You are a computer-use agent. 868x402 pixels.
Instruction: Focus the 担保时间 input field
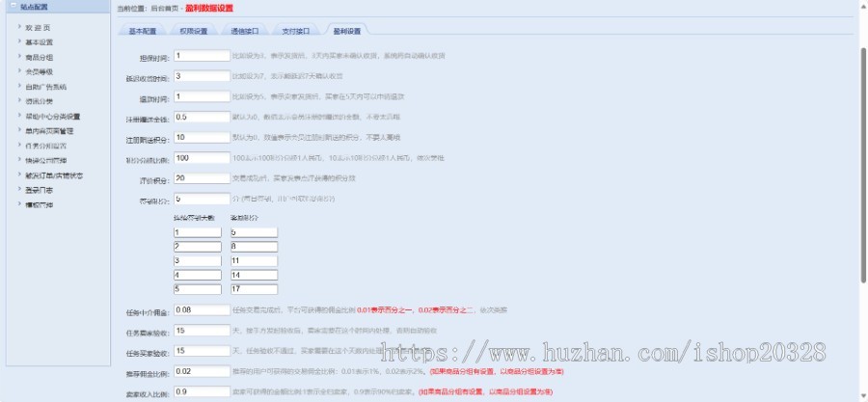point(203,56)
